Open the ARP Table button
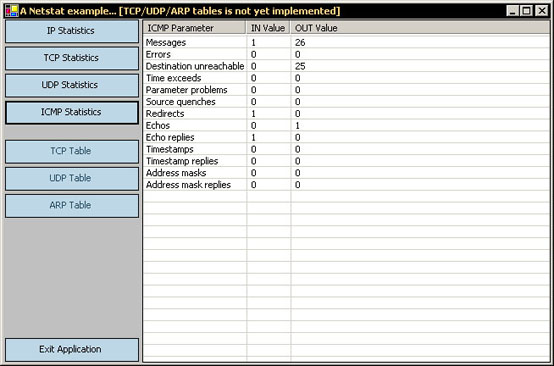This screenshot has width=554, height=366. click(72, 206)
